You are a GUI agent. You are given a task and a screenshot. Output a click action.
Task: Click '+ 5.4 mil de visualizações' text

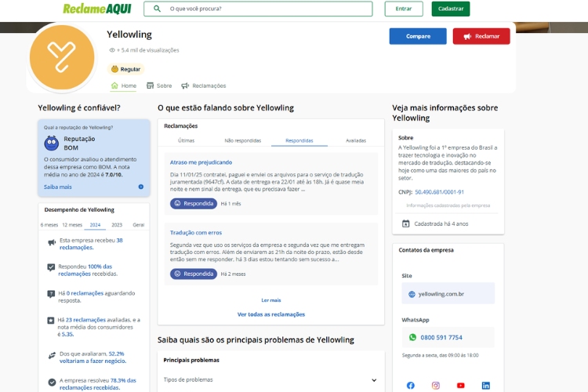(147, 50)
